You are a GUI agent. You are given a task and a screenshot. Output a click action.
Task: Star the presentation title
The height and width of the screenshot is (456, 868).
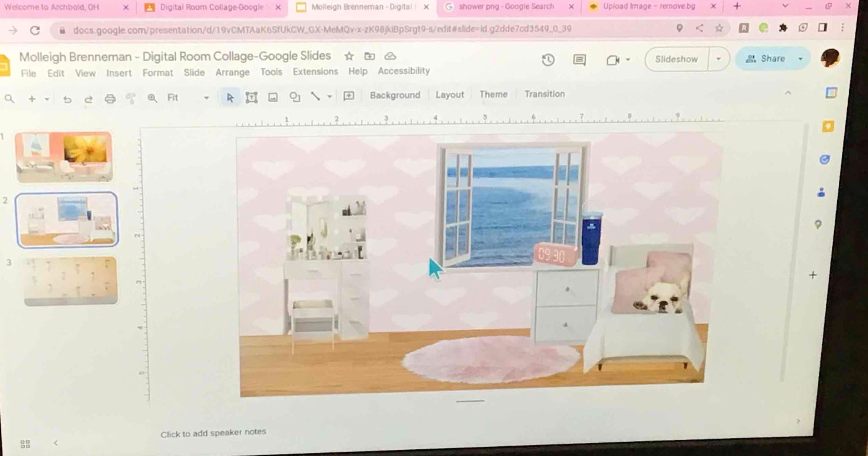(x=349, y=56)
